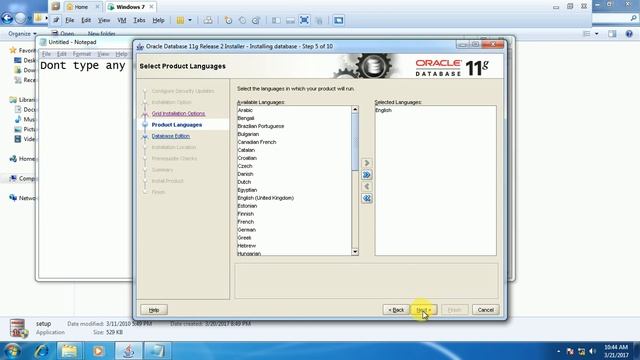Show hidden tray icons arrow

(x=558, y=351)
